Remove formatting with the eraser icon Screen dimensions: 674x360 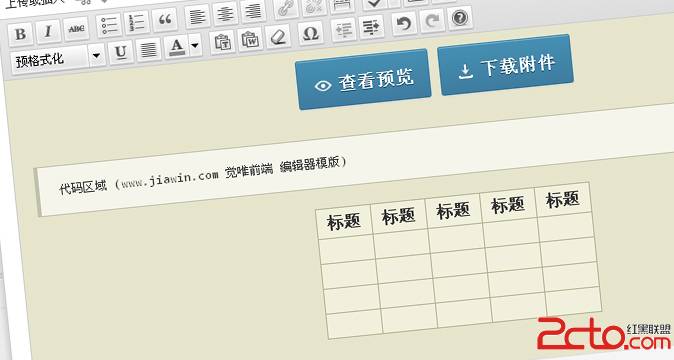click(279, 37)
